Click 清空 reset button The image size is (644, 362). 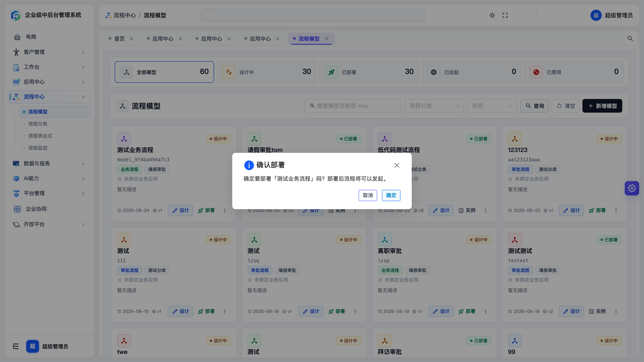point(566,106)
